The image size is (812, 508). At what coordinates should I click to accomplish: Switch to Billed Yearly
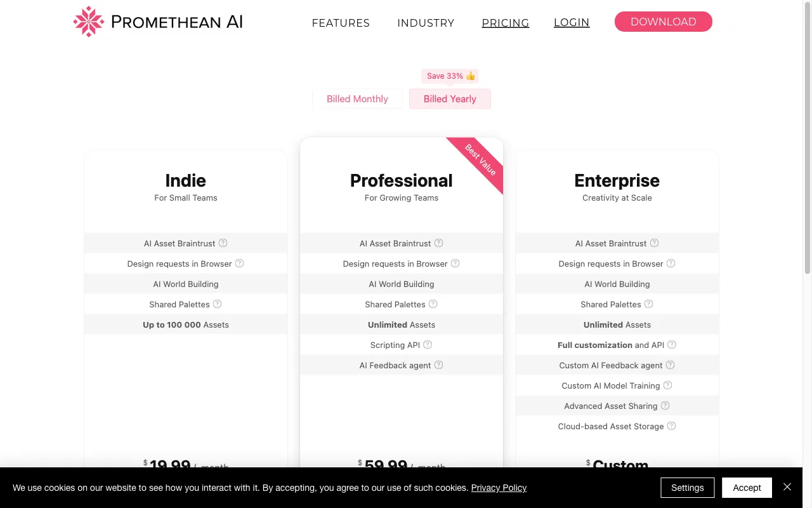click(450, 99)
